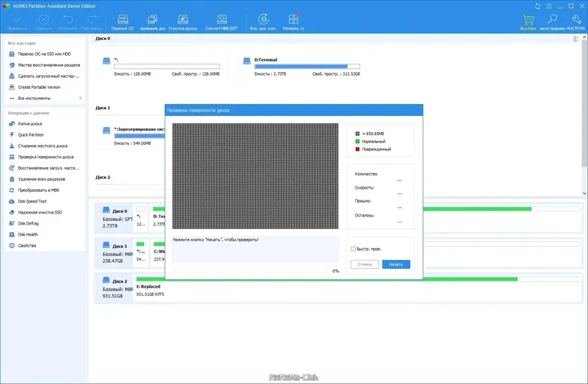
Task: Click the Отмена button in the dialog
Action: point(365,264)
